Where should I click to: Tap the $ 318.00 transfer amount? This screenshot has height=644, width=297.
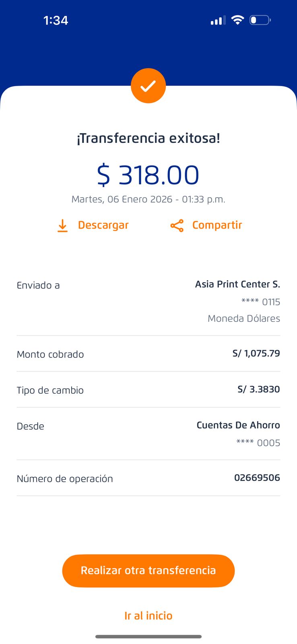click(148, 175)
